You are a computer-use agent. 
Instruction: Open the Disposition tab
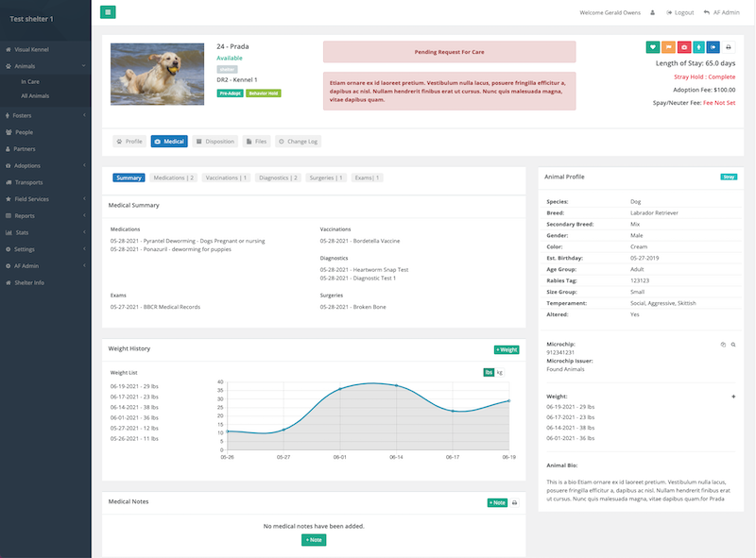[215, 141]
